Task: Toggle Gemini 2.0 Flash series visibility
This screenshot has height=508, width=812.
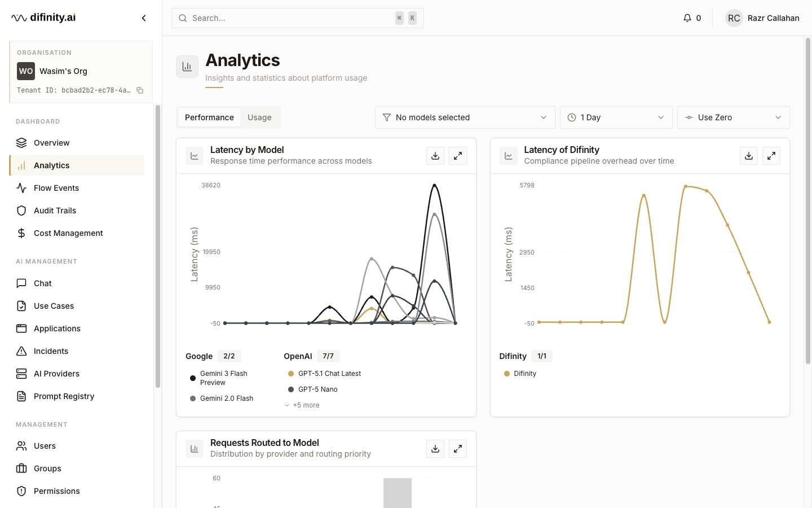Action: (x=222, y=398)
